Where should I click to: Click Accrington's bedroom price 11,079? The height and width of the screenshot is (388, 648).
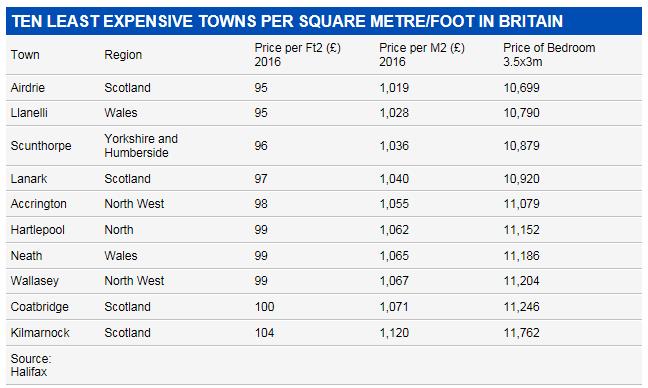pos(521,204)
